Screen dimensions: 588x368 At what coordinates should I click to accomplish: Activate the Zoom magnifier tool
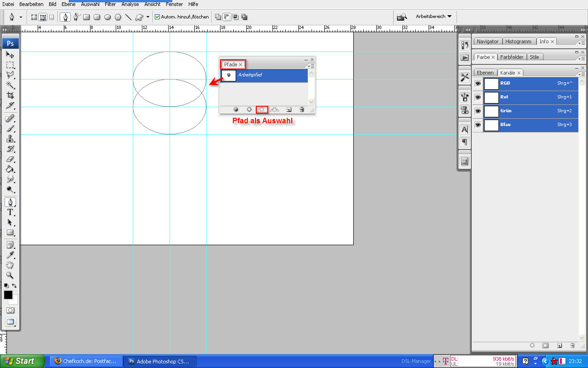point(10,275)
